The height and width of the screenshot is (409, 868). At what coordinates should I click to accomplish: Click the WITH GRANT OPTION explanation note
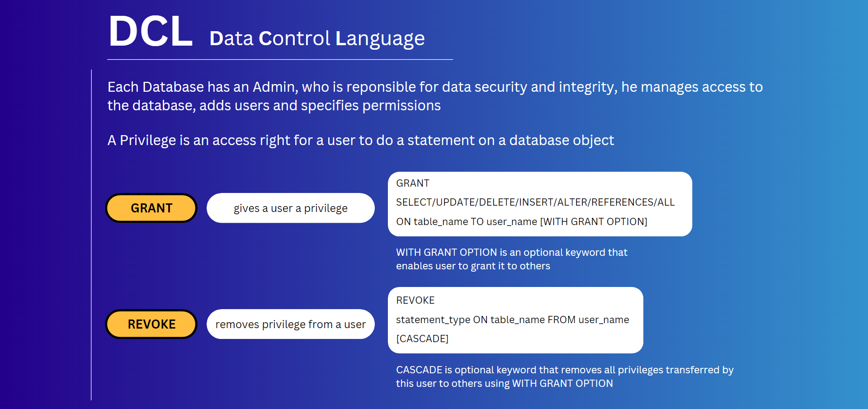(512, 252)
